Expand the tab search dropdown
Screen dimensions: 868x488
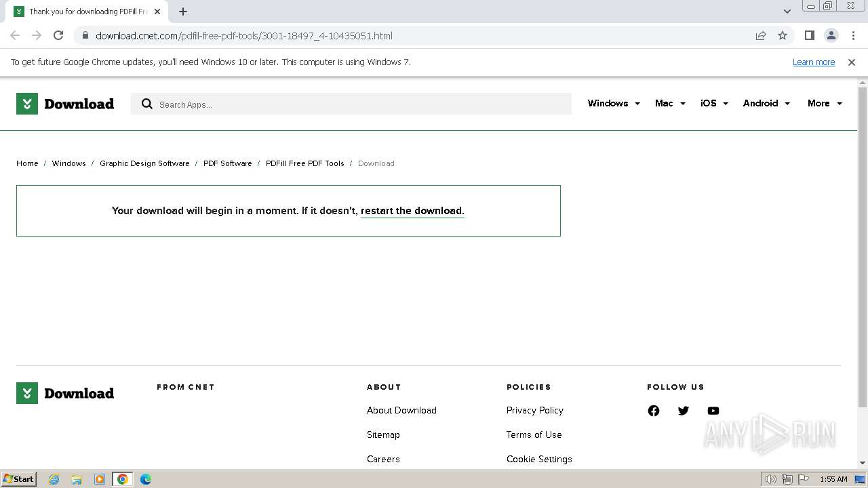(x=787, y=12)
